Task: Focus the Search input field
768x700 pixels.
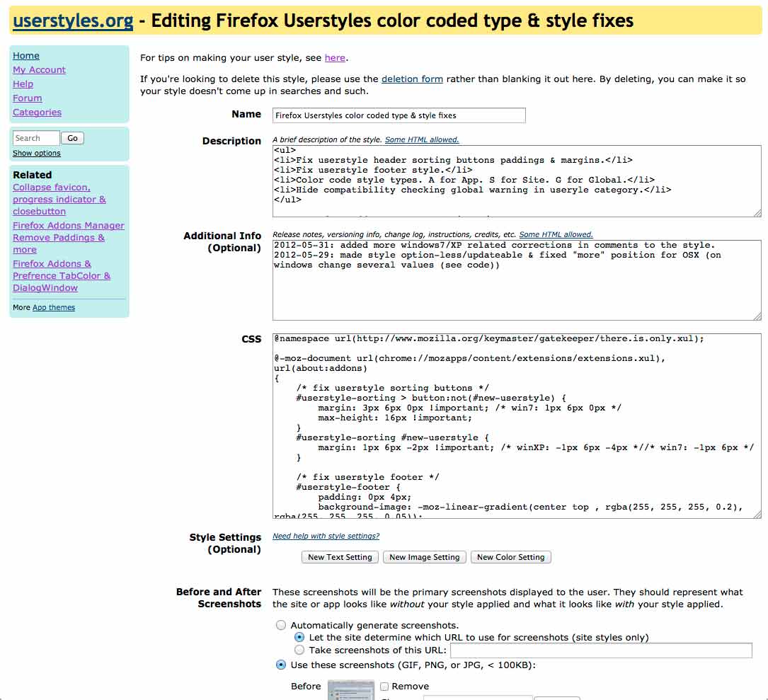Action: 36,138
